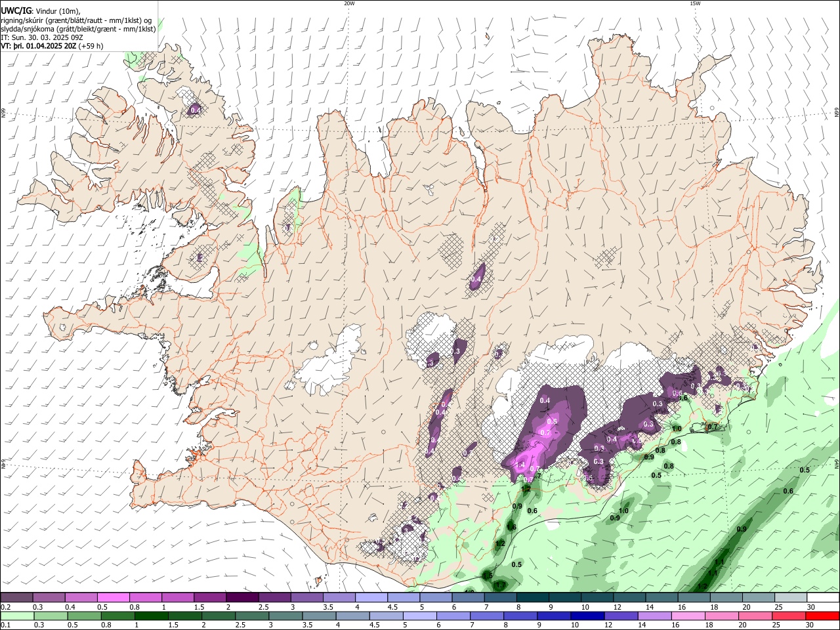This screenshot has height=630, width=840.
Task: Click the 'IT: Sun. 30. 03. 2025 09Z' timestamp
Action: point(41,37)
